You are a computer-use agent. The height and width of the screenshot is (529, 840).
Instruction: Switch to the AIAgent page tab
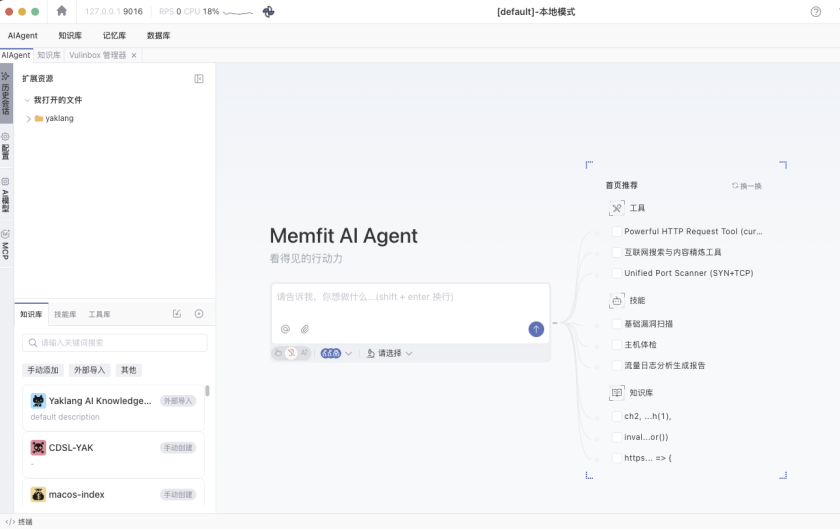(16, 55)
